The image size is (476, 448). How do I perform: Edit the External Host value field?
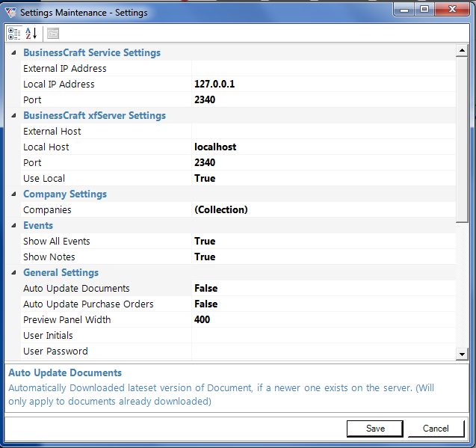[324, 132]
